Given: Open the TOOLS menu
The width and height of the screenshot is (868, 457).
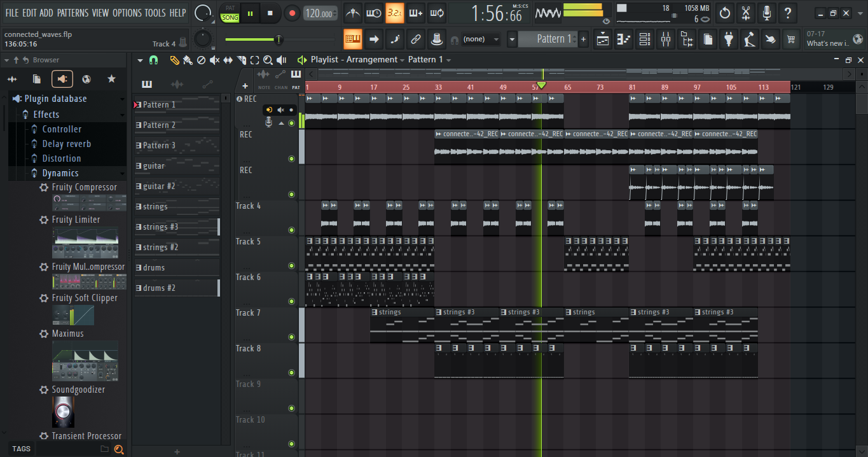Looking at the screenshot, I should pyautogui.click(x=155, y=13).
